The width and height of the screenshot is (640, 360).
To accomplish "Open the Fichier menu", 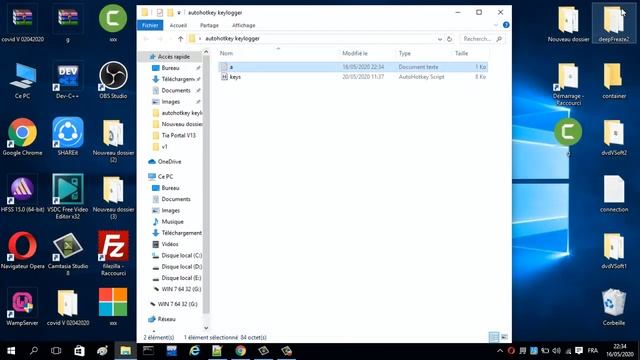I will pyautogui.click(x=150, y=25).
